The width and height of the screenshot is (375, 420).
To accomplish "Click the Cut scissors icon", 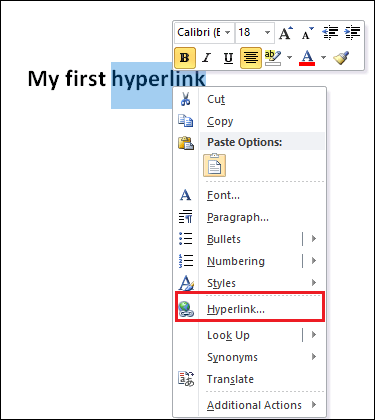I will (x=186, y=99).
